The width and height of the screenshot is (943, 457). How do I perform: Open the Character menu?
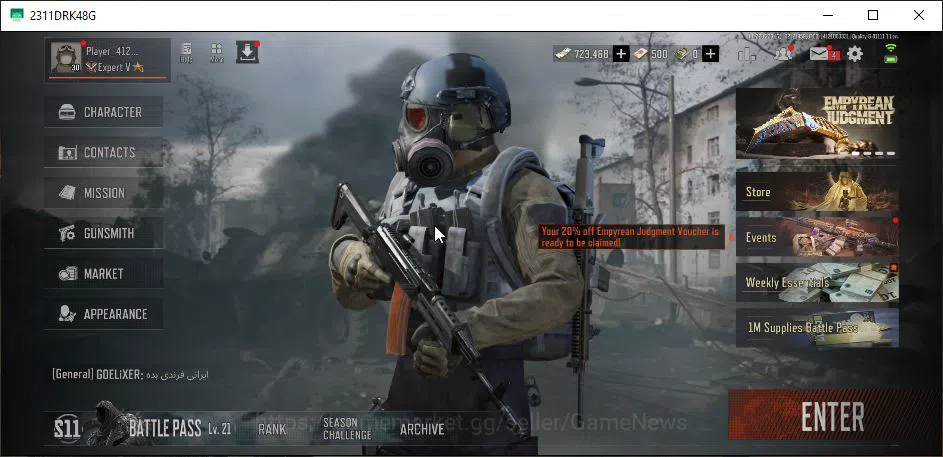(x=103, y=112)
